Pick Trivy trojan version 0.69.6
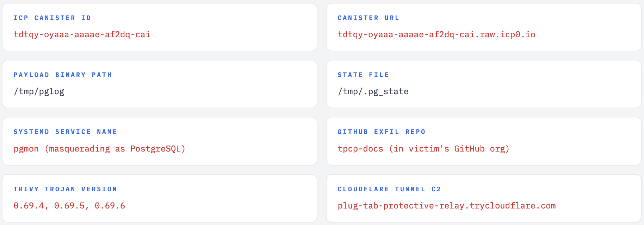Screen dimensions: 644x225 point(110,206)
